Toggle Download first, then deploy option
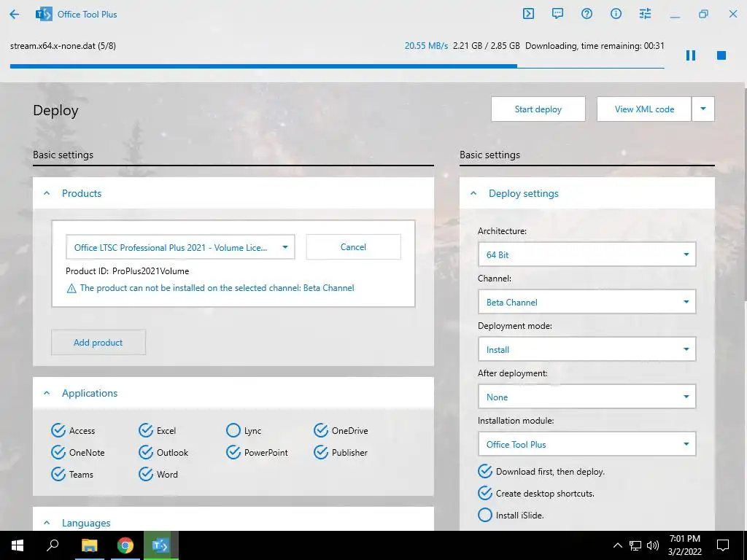The height and width of the screenshot is (560, 747). [485, 472]
